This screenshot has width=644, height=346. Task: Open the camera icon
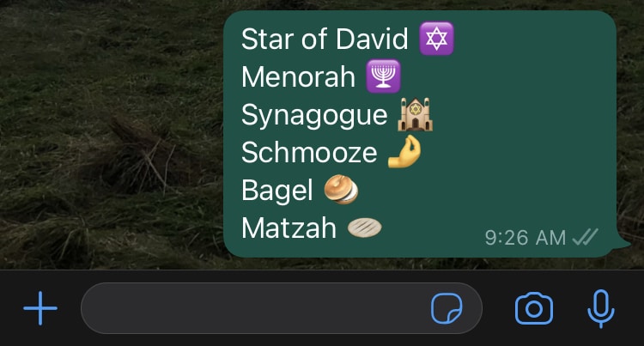click(534, 308)
